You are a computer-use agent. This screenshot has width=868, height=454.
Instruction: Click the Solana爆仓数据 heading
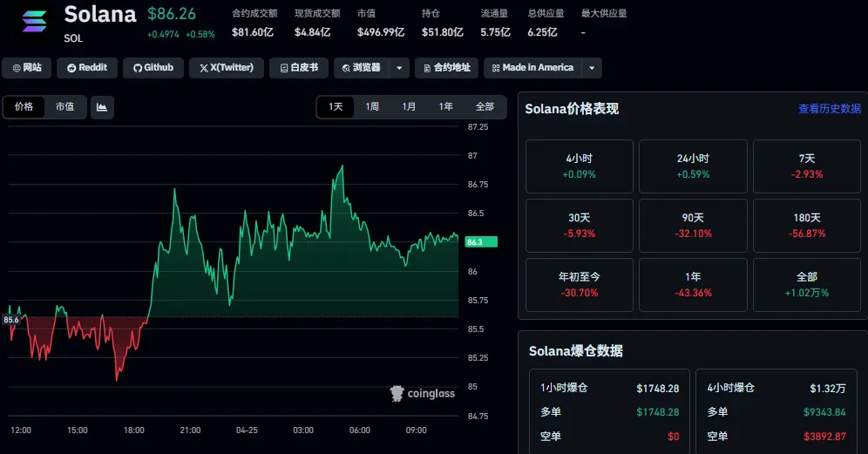(576, 351)
